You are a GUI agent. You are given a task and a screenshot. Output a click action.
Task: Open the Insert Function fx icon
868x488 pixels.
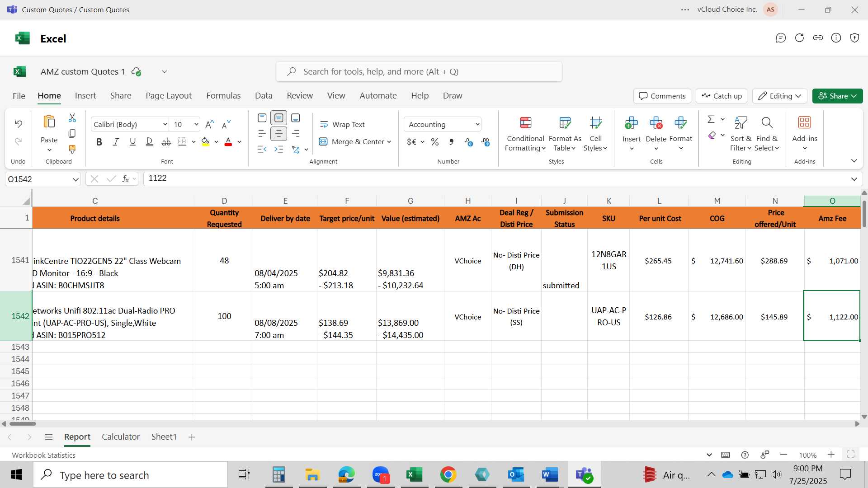126,179
